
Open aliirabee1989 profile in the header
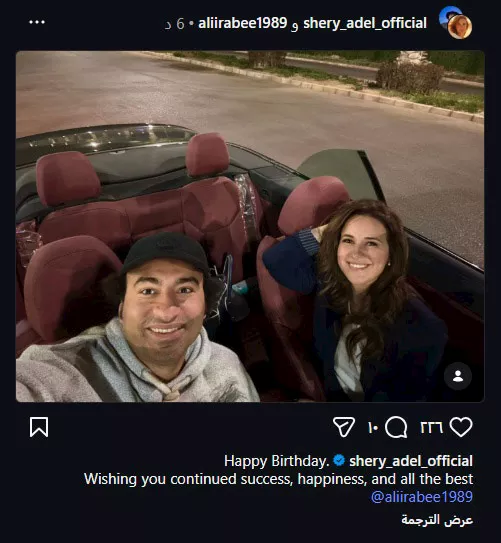coord(243,24)
